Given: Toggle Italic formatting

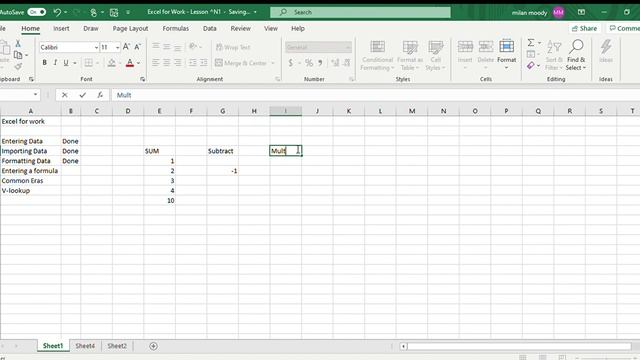Looking at the screenshot, I should coord(55,63).
